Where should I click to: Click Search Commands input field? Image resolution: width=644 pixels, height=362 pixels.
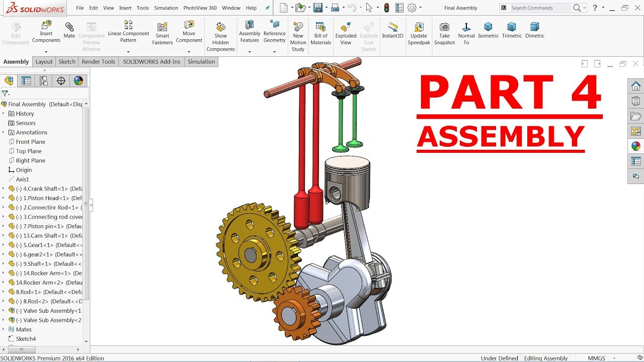[x=540, y=8]
